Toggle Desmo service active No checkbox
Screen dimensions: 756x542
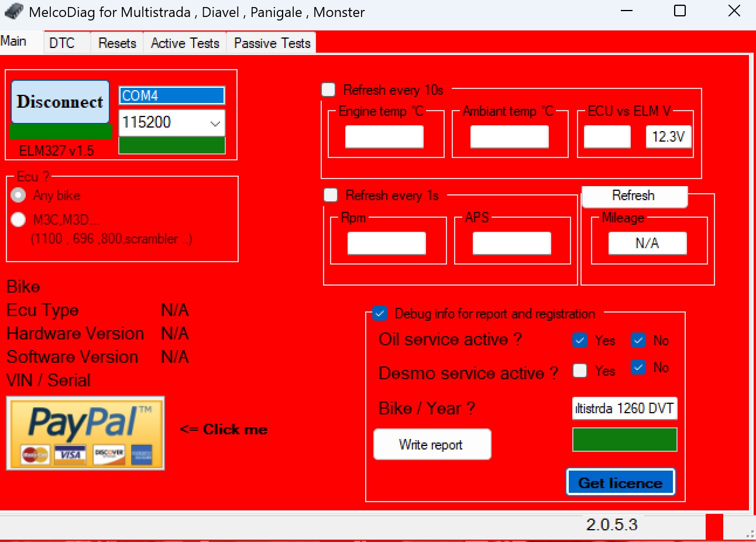pyautogui.click(x=638, y=367)
